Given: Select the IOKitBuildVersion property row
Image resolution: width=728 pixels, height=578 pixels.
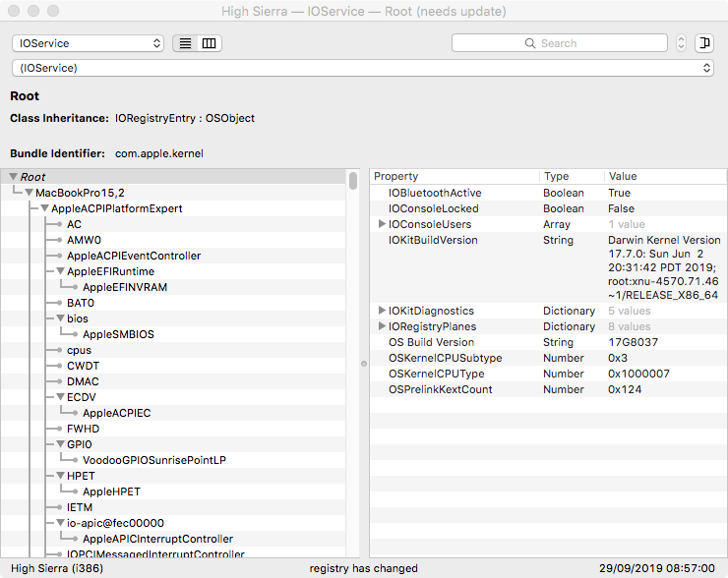Looking at the screenshot, I should click(548, 267).
